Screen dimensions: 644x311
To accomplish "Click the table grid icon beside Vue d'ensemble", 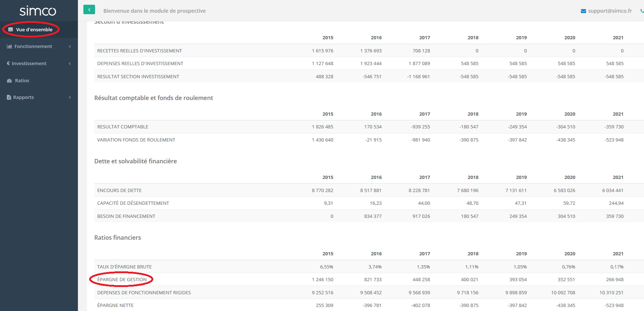I will point(11,29).
